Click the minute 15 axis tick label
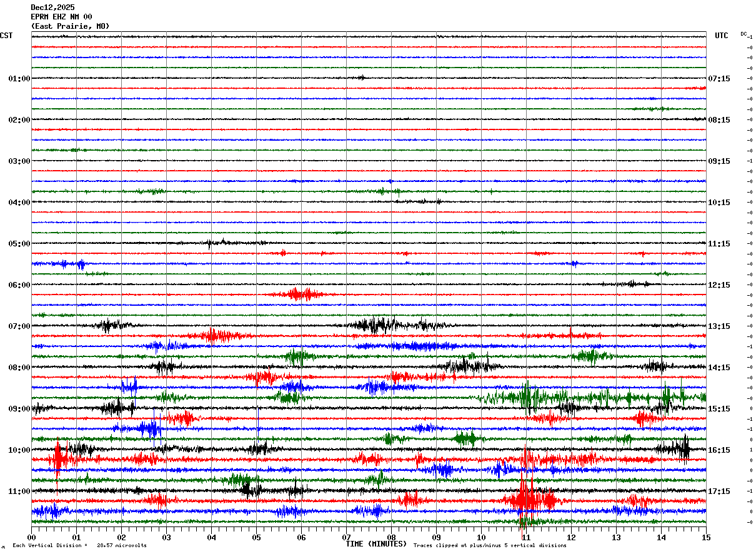This screenshot has width=756, height=554. click(x=706, y=537)
